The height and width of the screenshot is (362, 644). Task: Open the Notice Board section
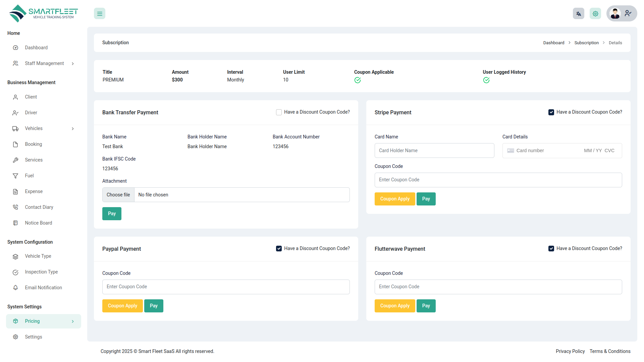click(x=38, y=223)
